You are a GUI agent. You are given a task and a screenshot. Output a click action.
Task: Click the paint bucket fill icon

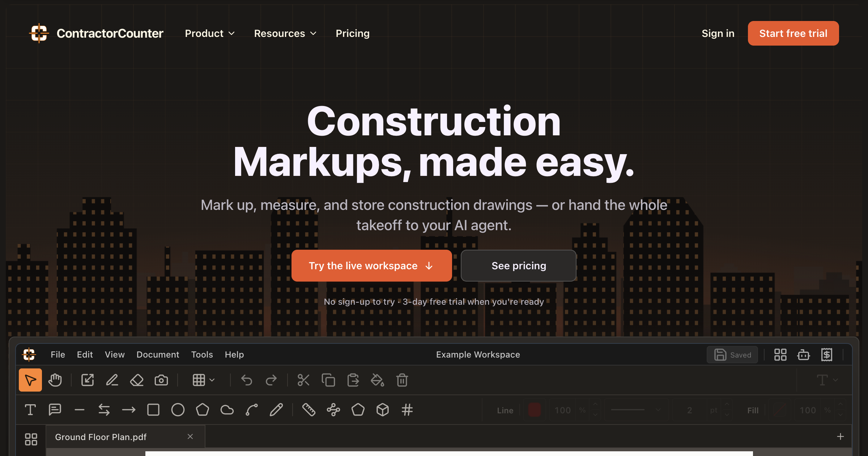pyautogui.click(x=378, y=380)
